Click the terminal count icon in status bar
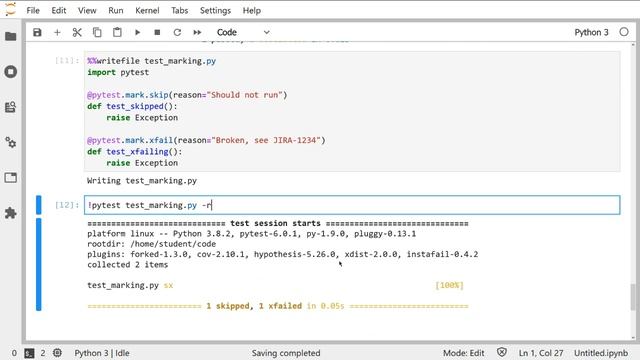The height and width of the screenshot is (360, 640). 29,353
